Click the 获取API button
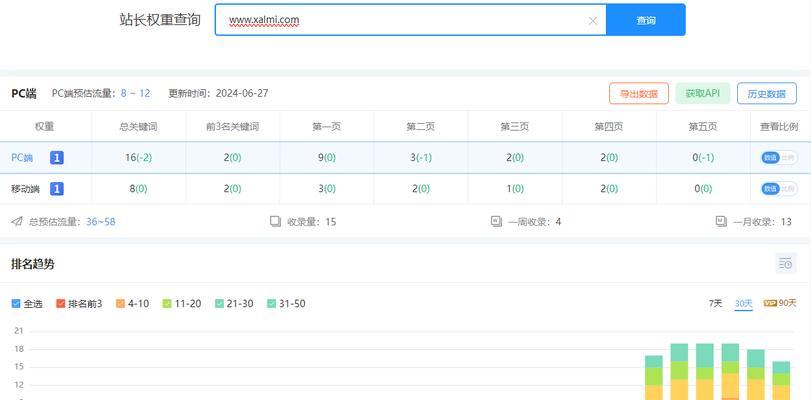Screen dimensions: 811x400 point(702,93)
